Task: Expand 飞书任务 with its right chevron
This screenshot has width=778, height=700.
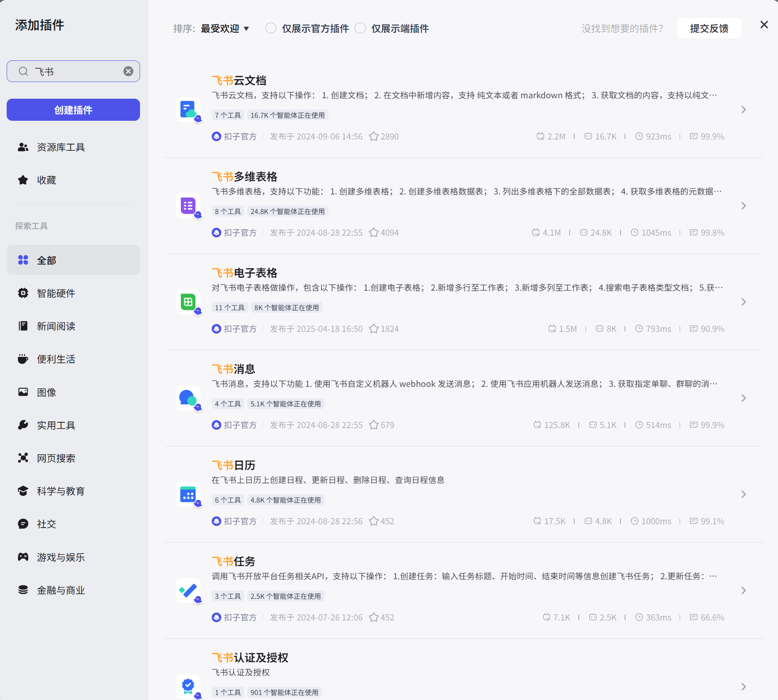Action: click(x=744, y=590)
